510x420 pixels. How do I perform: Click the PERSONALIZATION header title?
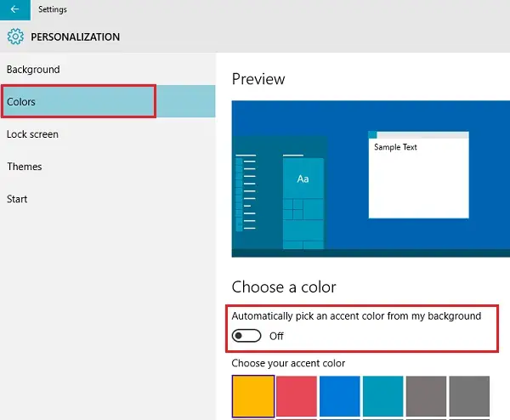pyautogui.click(x=76, y=37)
